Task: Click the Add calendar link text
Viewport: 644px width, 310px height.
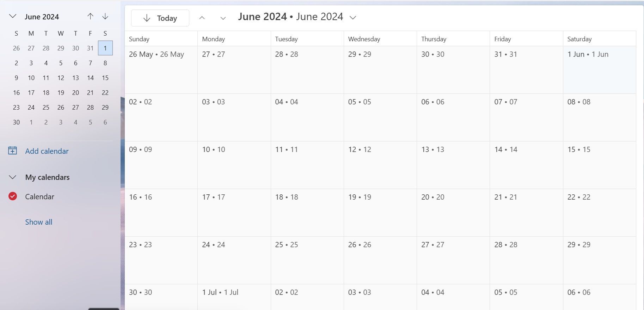Action: click(x=47, y=151)
